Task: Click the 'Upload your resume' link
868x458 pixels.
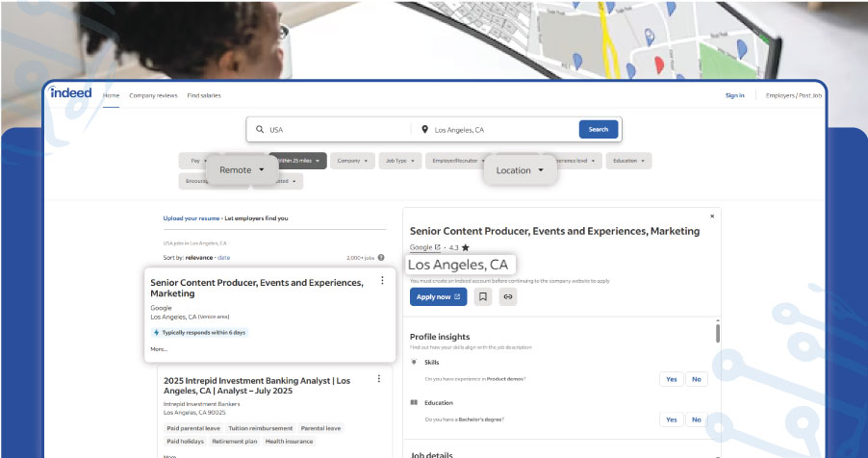Action: coord(191,218)
